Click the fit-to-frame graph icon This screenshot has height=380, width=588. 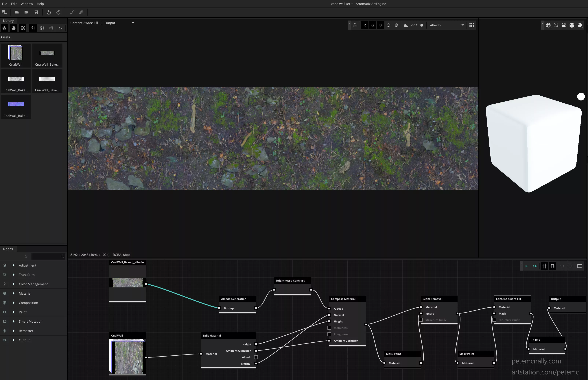[570, 266]
